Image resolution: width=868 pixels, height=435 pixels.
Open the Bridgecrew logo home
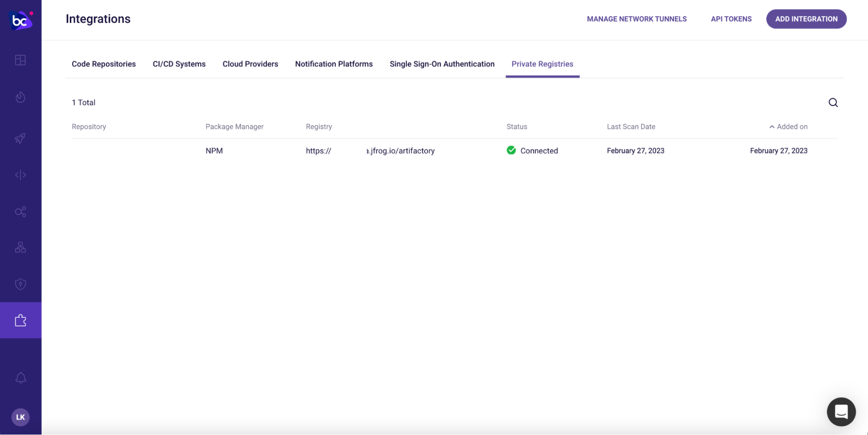point(21,20)
